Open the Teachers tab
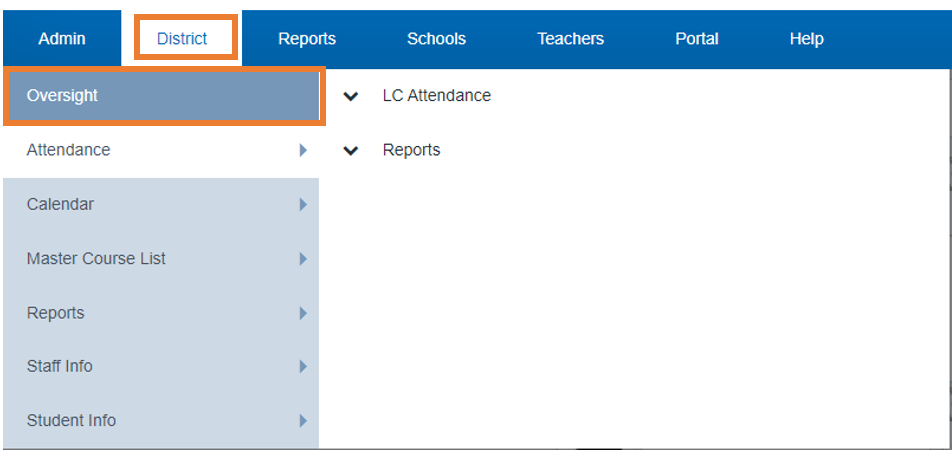Screen dimensions: 952x450 [570, 39]
